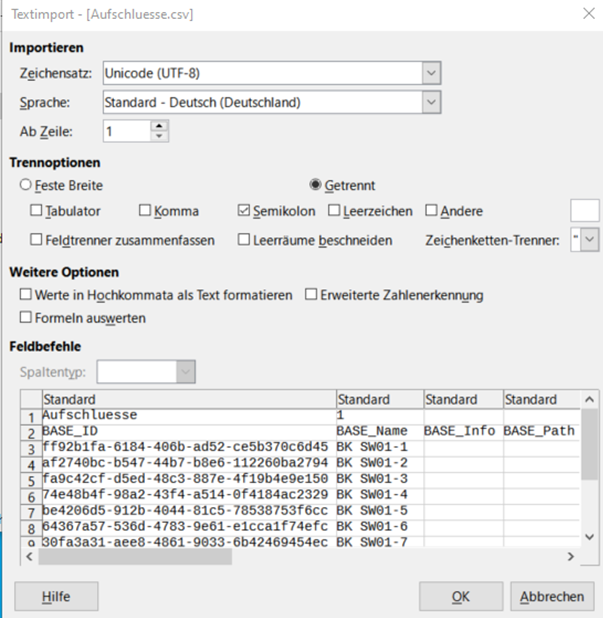603x618 pixels.
Task: Click the preview horizontal scroll-right arrow
Action: [570, 557]
